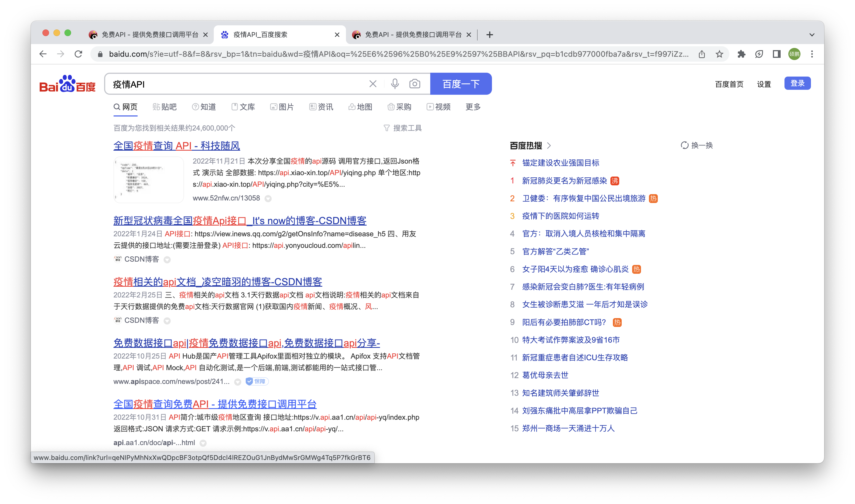Bookmark this page with star icon
Image resolution: width=855 pixels, height=504 pixels.
(719, 54)
